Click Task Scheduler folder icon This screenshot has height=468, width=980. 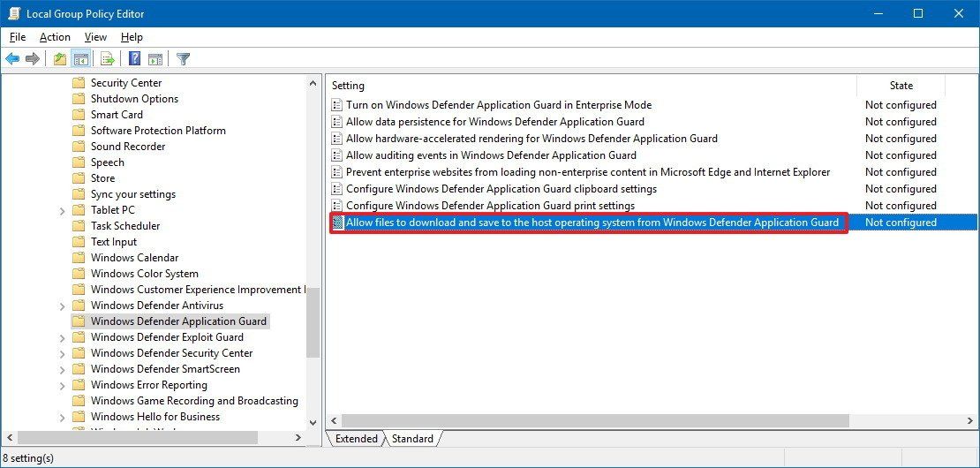(x=78, y=226)
